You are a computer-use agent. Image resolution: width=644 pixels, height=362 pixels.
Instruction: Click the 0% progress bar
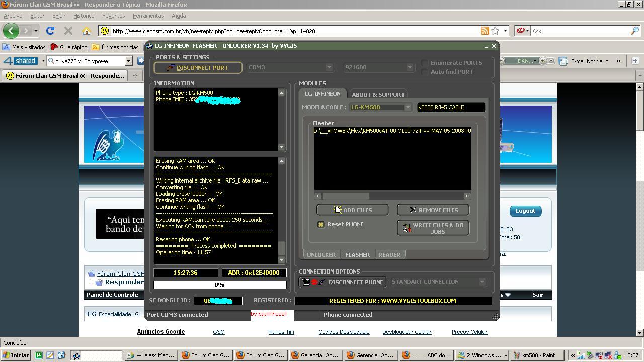coord(220,285)
